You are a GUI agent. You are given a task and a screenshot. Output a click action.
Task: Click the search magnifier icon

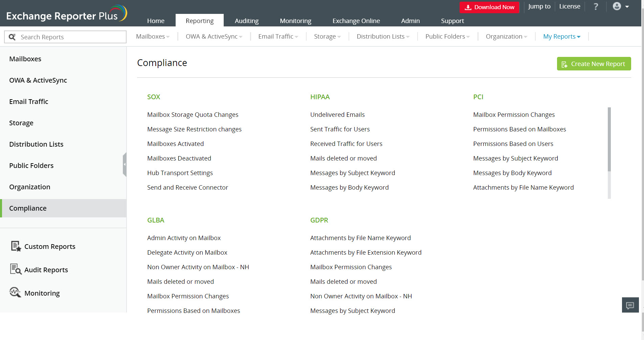(12, 37)
